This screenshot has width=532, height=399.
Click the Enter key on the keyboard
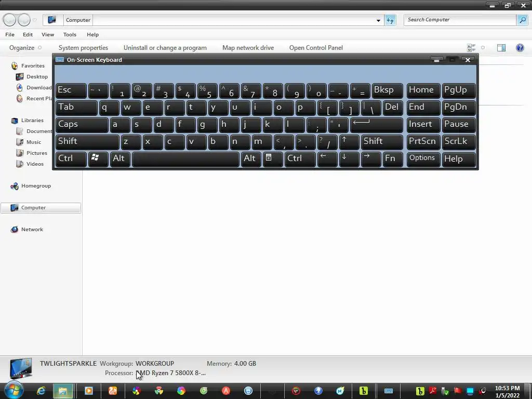point(376,125)
